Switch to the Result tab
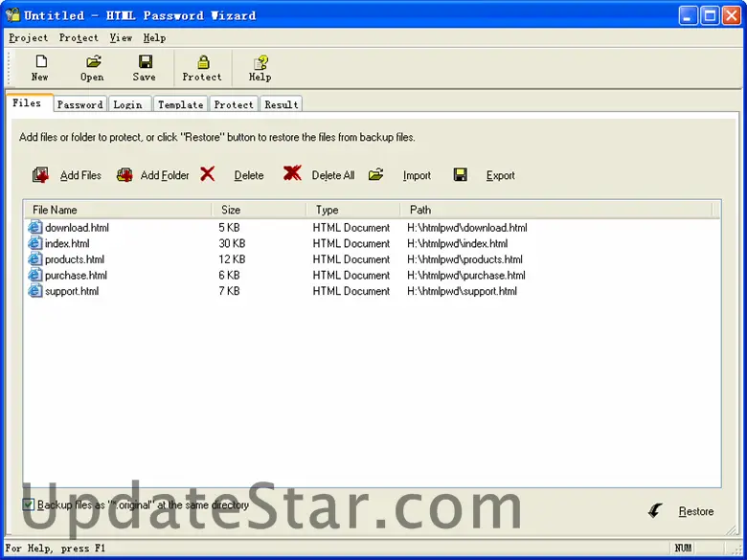The width and height of the screenshot is (747, 560). point(282,104)
